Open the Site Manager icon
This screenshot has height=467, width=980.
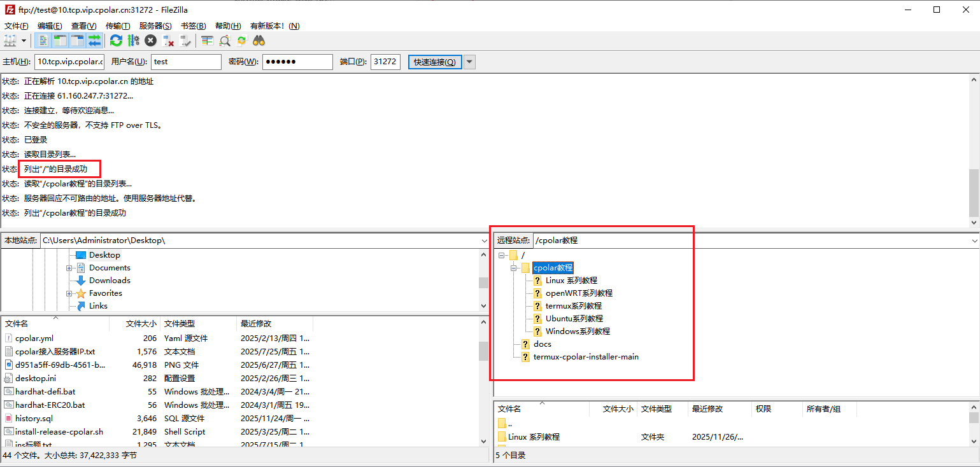[x=10, y=41]
